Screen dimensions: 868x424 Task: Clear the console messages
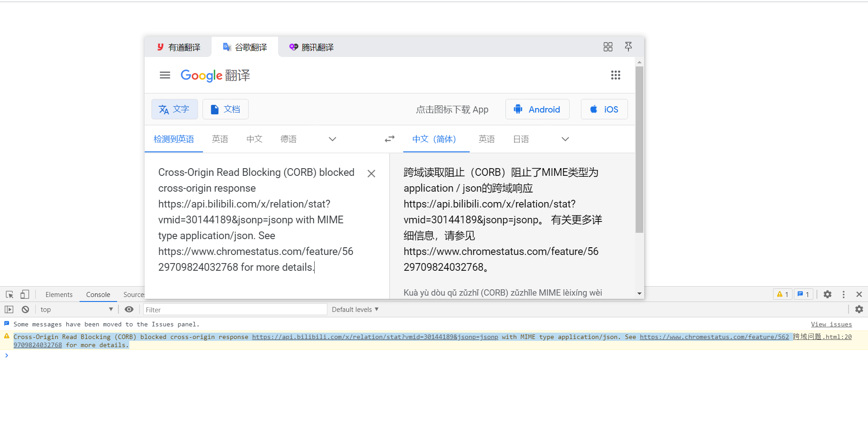click(x=25, y=310)
